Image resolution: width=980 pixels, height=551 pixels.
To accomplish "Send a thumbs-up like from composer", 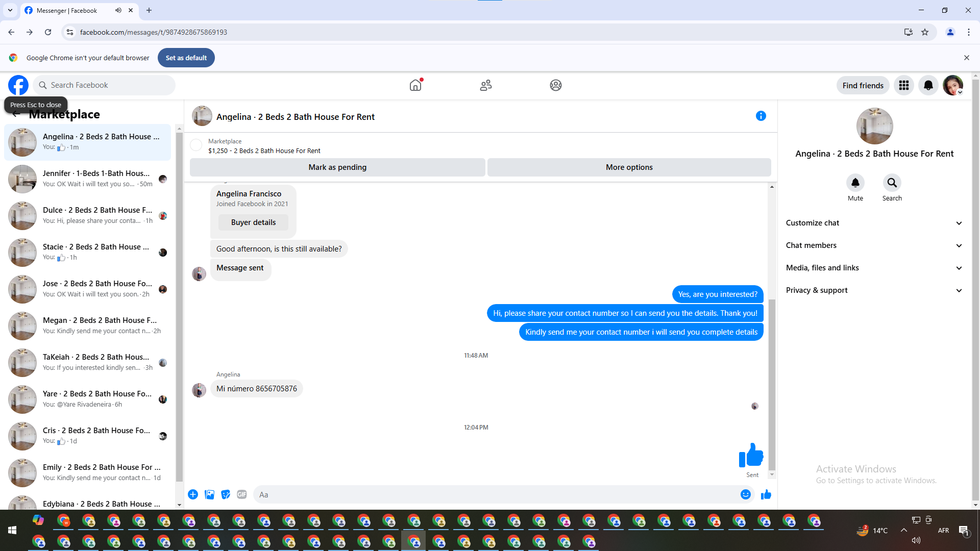I will (766, 494).
